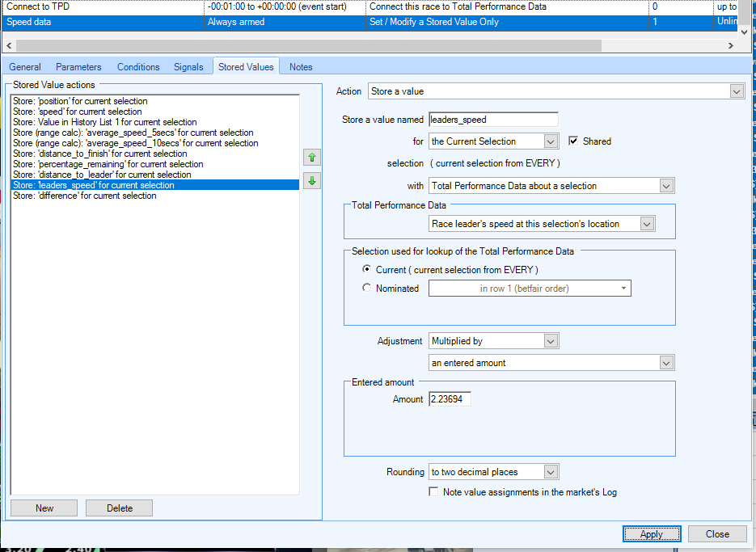This screenshot has width=756, height=552.
Task: Toggle the Shared checkbox
Action: click(574, 141)
